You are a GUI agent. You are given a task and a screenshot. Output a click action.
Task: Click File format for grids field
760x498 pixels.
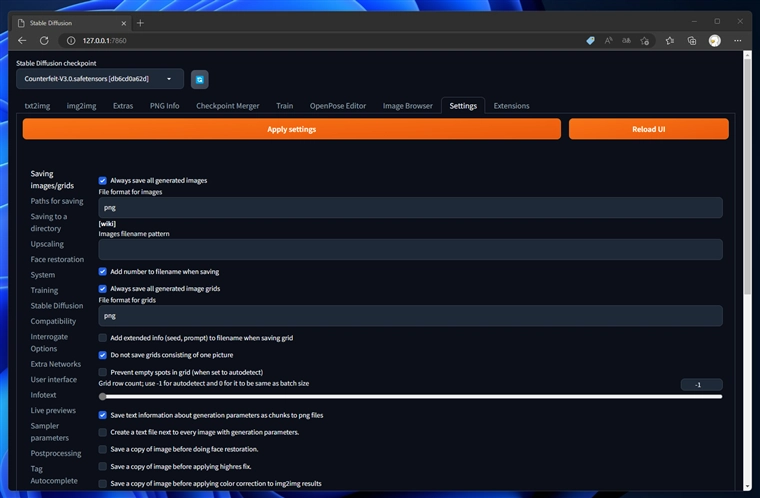[x=410, y=316]
